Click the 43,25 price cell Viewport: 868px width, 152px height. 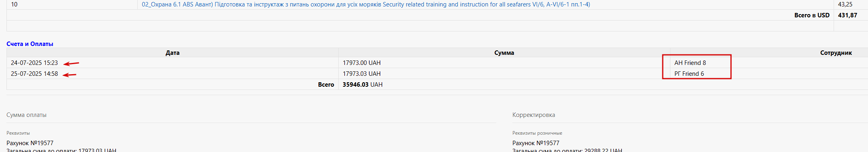tap(845, 4)
